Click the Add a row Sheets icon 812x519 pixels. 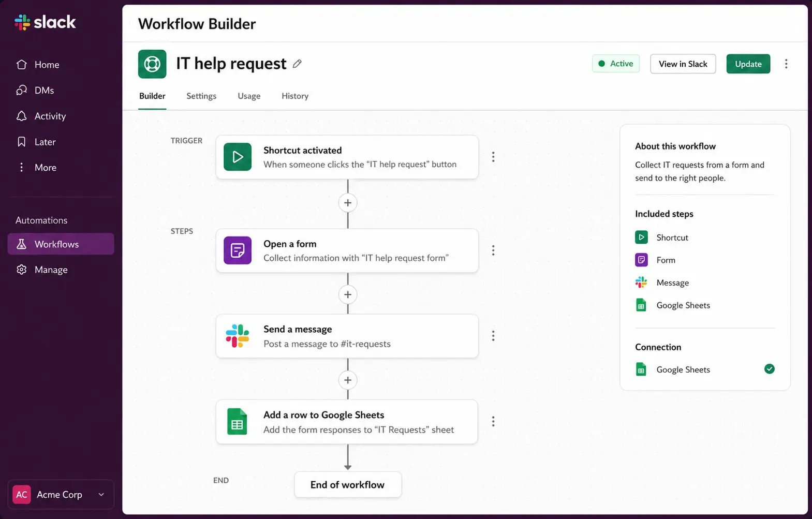[237, 422]
